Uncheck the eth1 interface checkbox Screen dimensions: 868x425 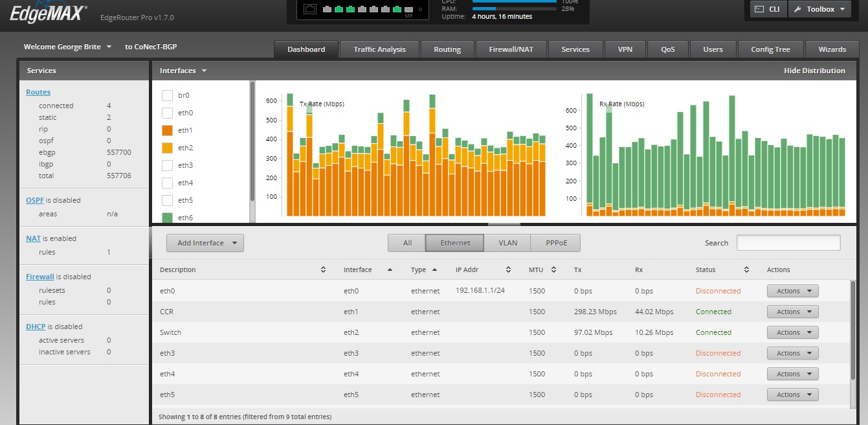(x=167, y=130)
